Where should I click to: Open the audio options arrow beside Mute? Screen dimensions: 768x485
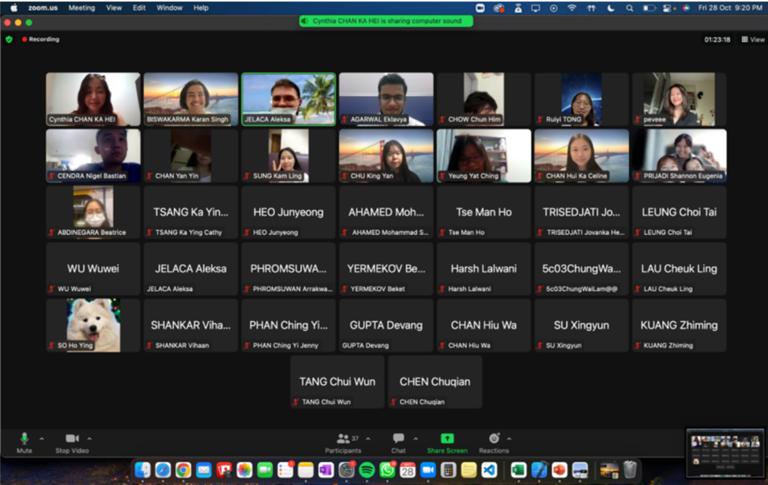[42, 438]
